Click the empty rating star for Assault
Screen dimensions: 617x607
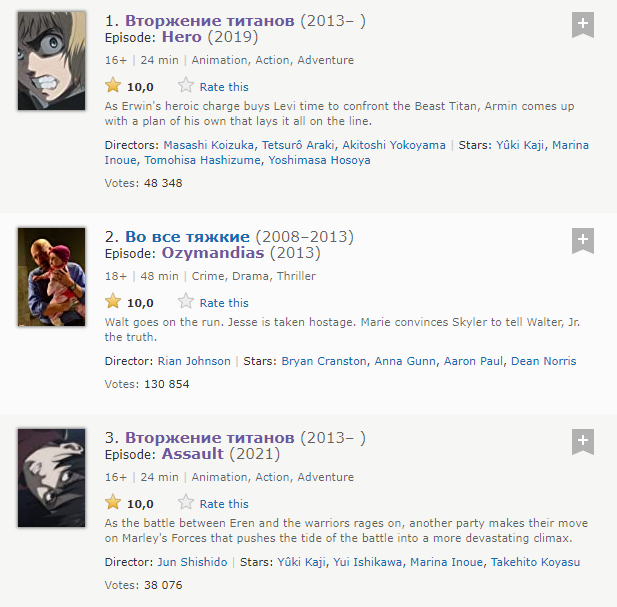tap(186, 502)
